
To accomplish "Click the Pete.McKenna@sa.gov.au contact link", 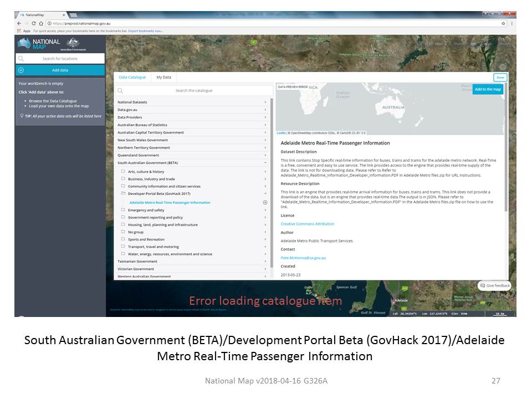I will click(x=303, y=258).
